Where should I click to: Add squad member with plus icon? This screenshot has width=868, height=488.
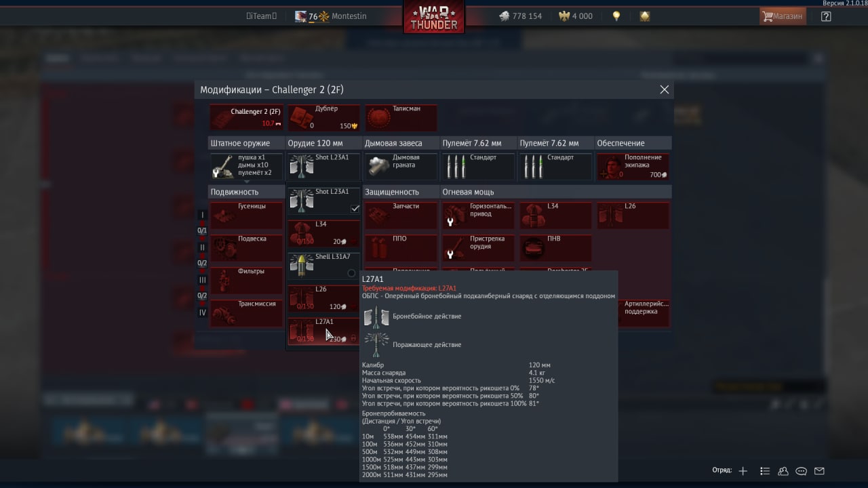click(x=743, y=471)
